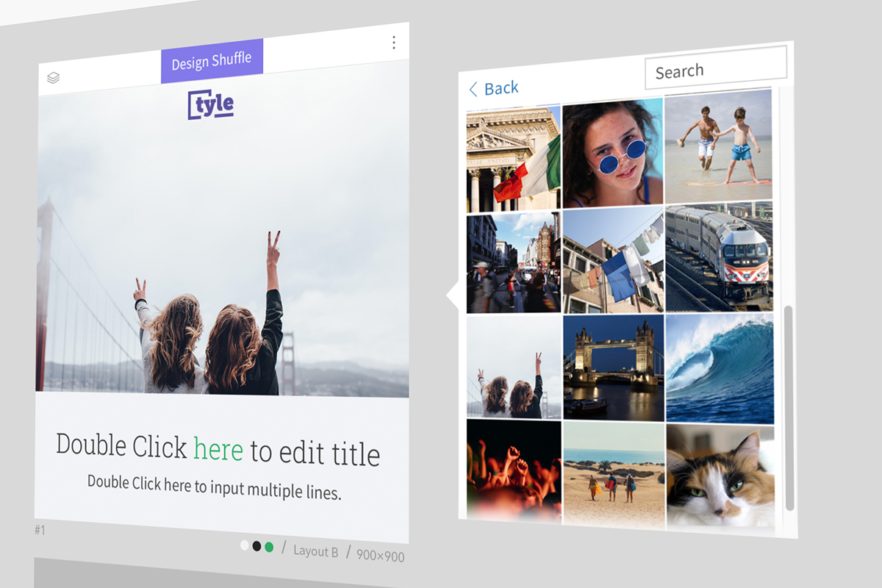Choose the calico cat thumbnail
The image size is (882, 588).
point(720,478)
